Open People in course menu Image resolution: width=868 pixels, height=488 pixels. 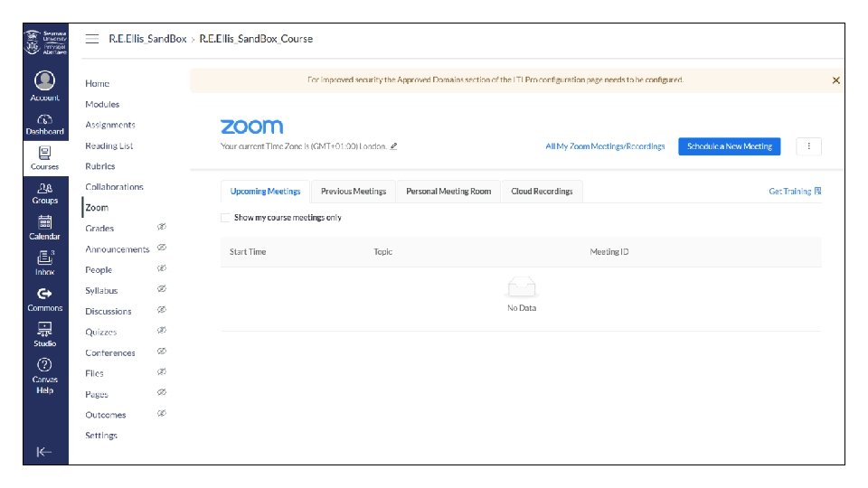point(99,270)
